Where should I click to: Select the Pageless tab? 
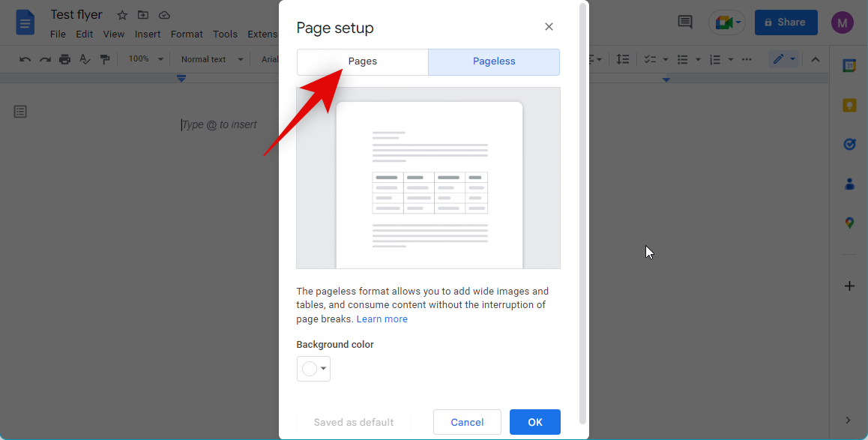click(493, 62)
